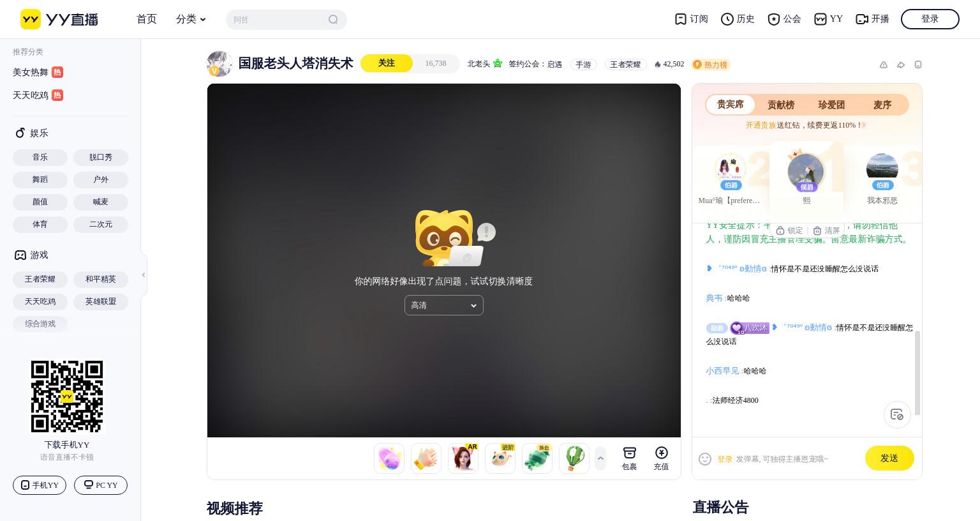Open 天天吃鸡 hot category at top
The height and width of the screenshot is (521, 980).
point(38,95)
